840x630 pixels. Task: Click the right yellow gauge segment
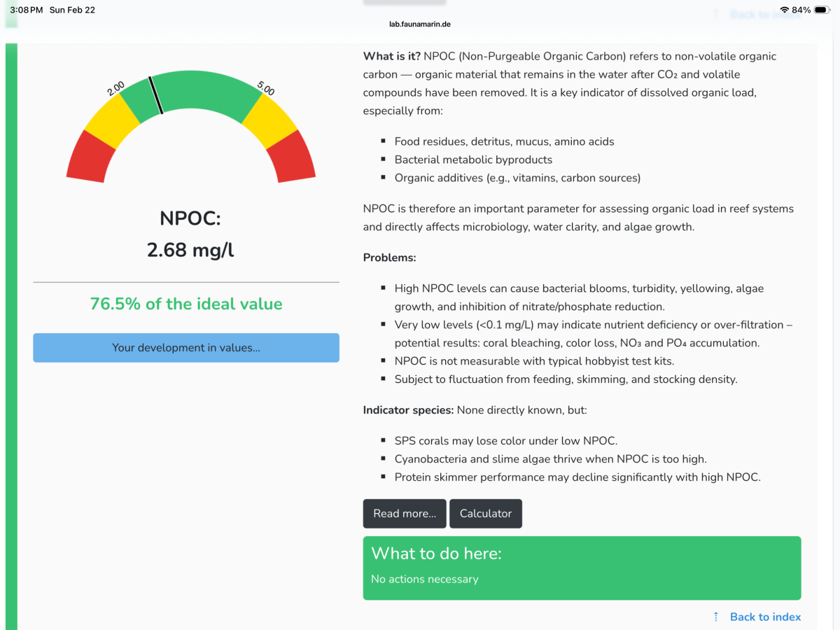tap(270, 120)
